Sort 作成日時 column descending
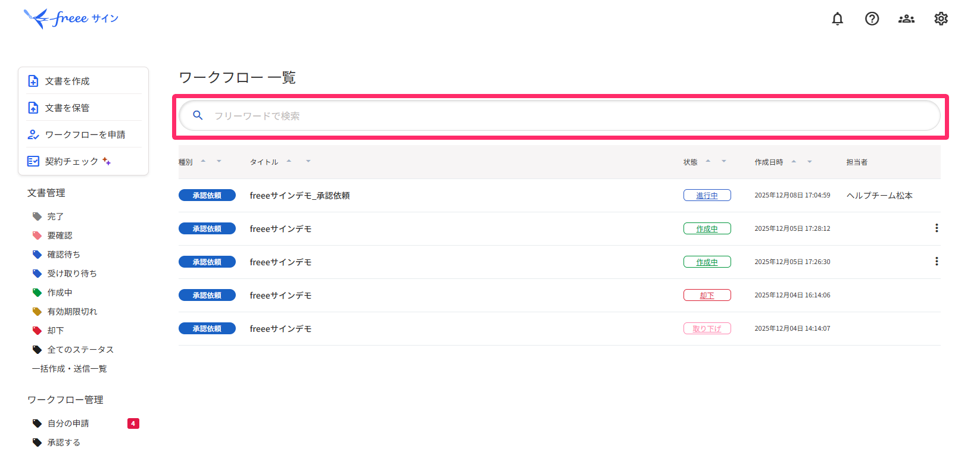Viewport: 980px width, 455px height. pyautogui.click(x=810, y=162)
